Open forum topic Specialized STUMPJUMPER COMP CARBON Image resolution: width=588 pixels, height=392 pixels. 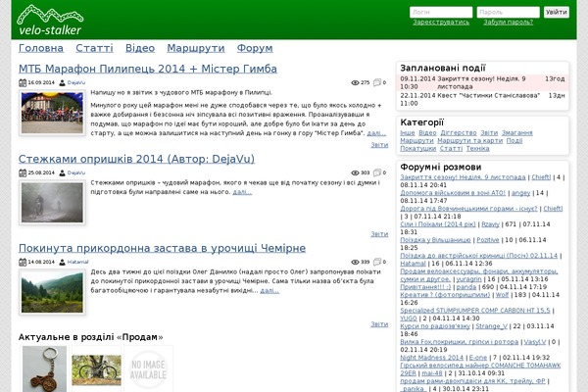(x=475, y=311)
